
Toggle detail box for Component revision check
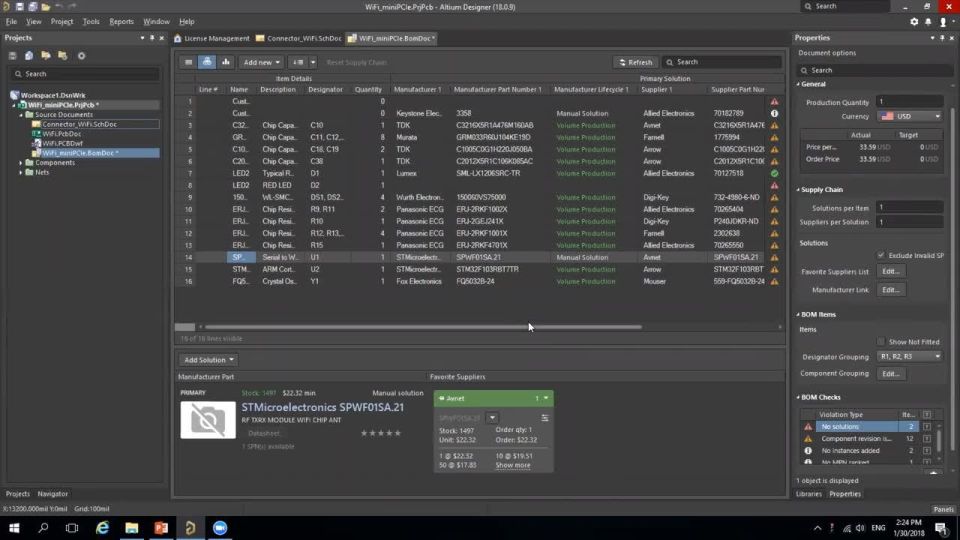pyautogui.click(x=927, y=439)
